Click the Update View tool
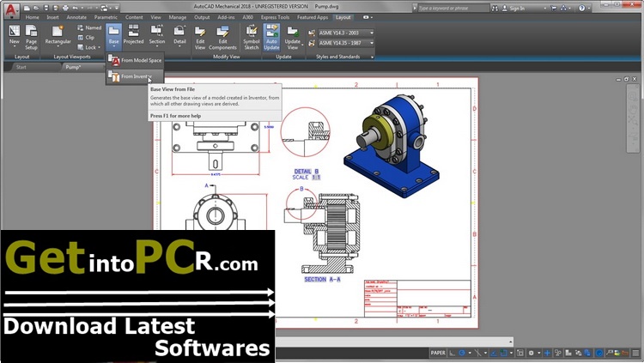644x363 pixels. pos(293,38)
